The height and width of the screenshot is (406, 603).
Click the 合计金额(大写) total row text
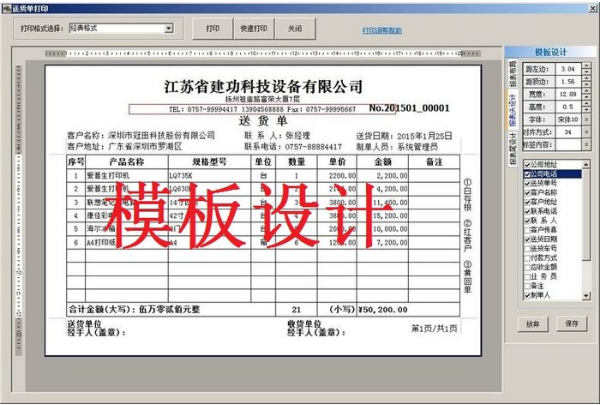134,309
